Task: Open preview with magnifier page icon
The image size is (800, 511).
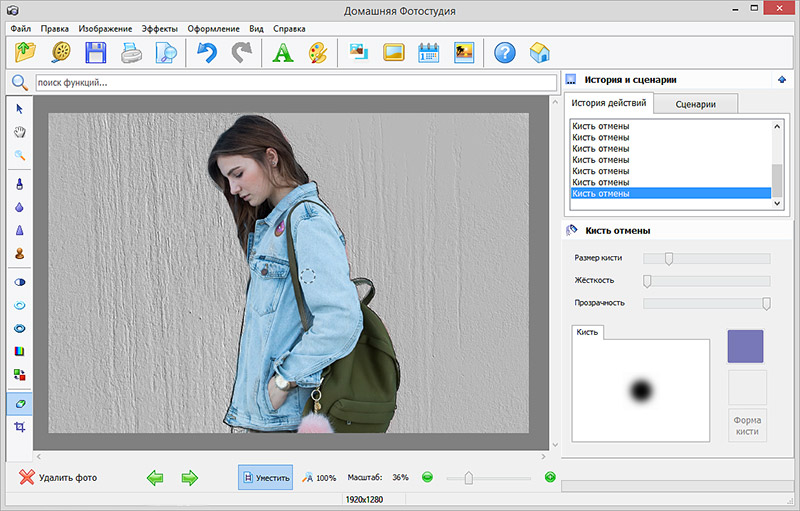Action: point(166,53)
